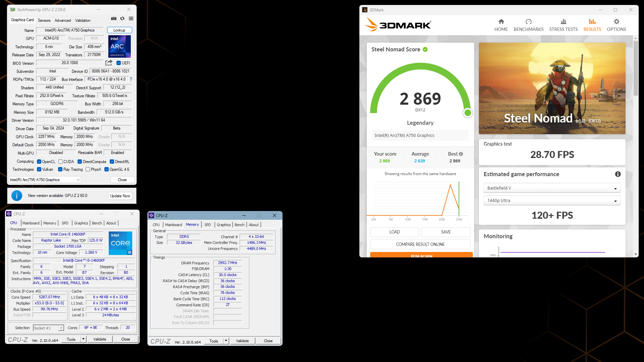Click the Steel Nomad benchmark thumbnail
This screenshot has height=362, width=644.
(x=552, y=88)
